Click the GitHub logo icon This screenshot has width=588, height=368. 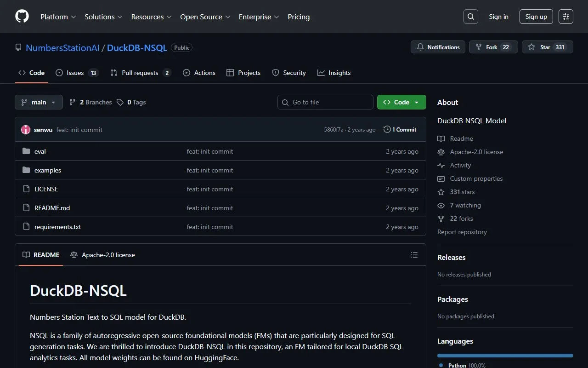pyautogui.click(x=22, y=17)
